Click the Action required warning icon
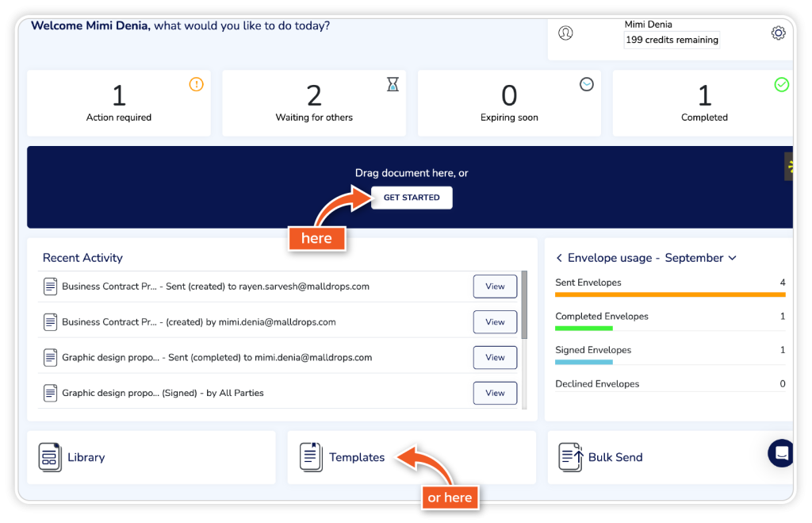Viewport: 812px width, 523px height. point(196,84)
